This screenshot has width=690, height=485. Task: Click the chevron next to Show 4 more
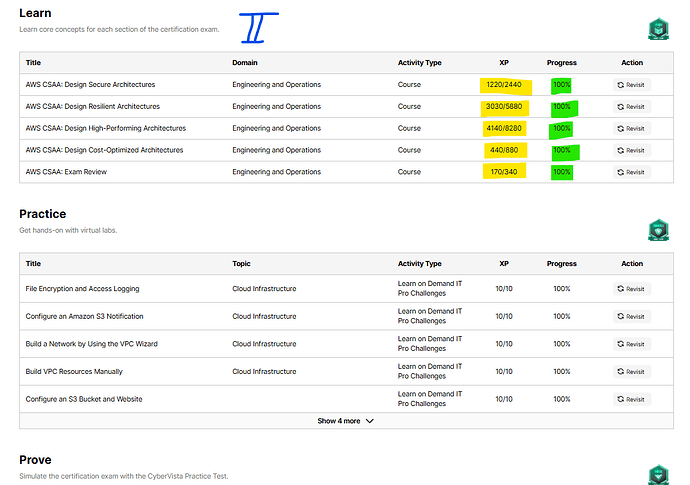(x=370, y=421)
